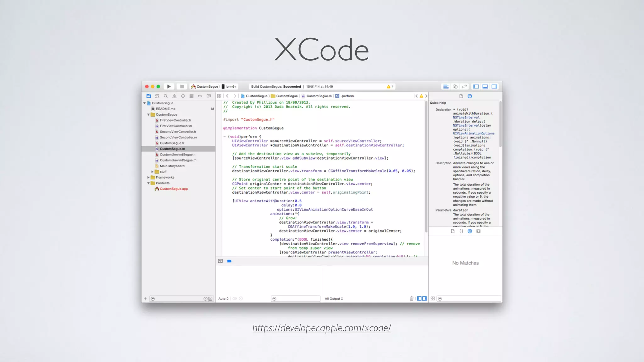Click the Stop button in the toolbar
This screenshot has width=644, height=362.
pyautogui.click(x=182, y=86)
